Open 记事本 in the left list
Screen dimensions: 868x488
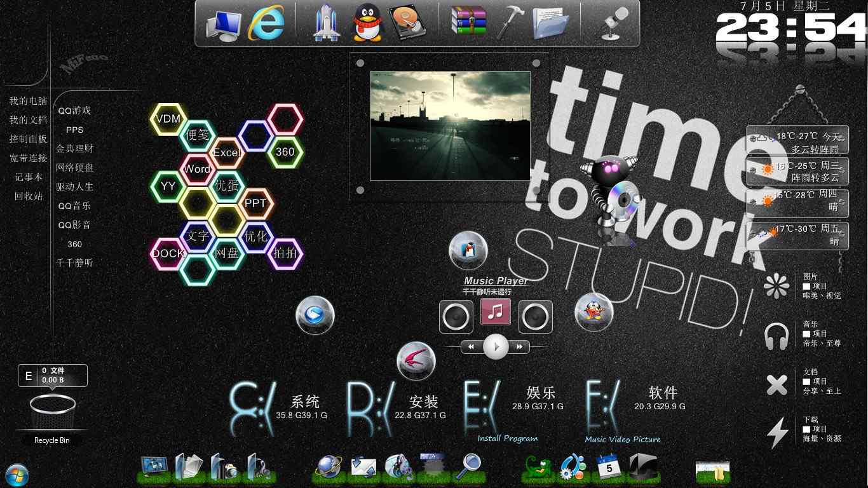point(29,177)
